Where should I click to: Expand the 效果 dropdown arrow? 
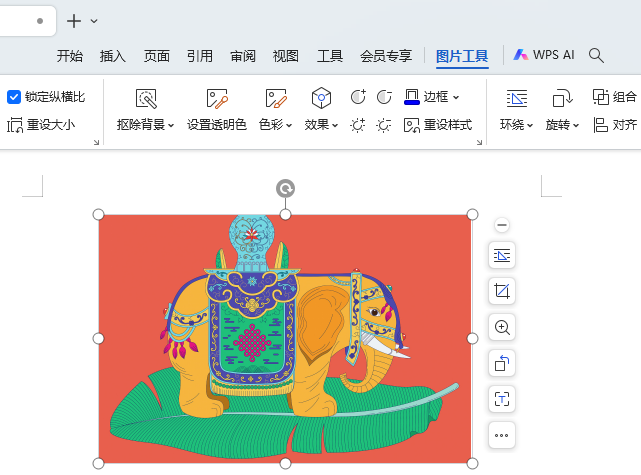tap(335, 126)
